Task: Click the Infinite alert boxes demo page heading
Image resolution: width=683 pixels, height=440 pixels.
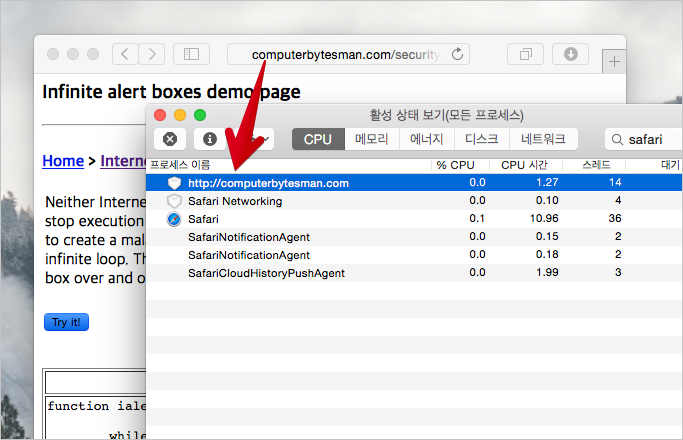Action: (x=171, y=92)
